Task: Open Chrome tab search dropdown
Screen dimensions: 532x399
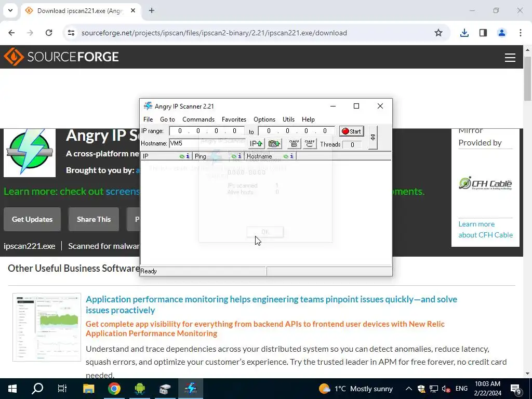Action: [10, 10]
